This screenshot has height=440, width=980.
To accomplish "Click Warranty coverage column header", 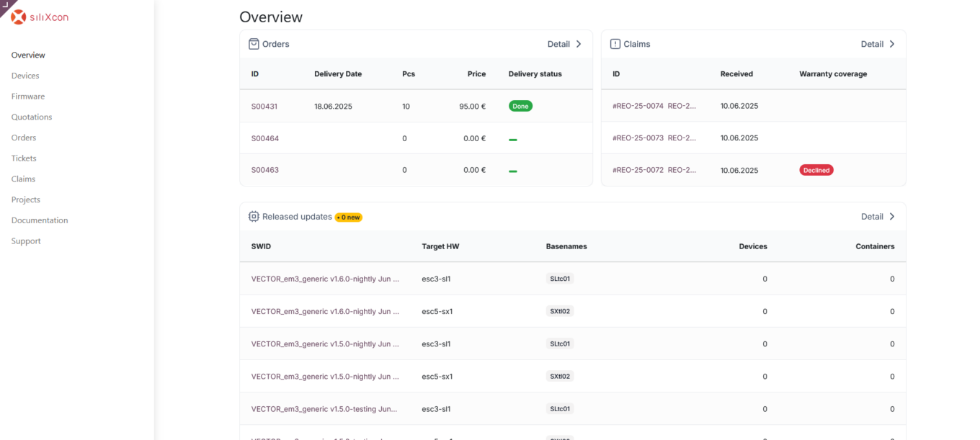I will (833, 73).
